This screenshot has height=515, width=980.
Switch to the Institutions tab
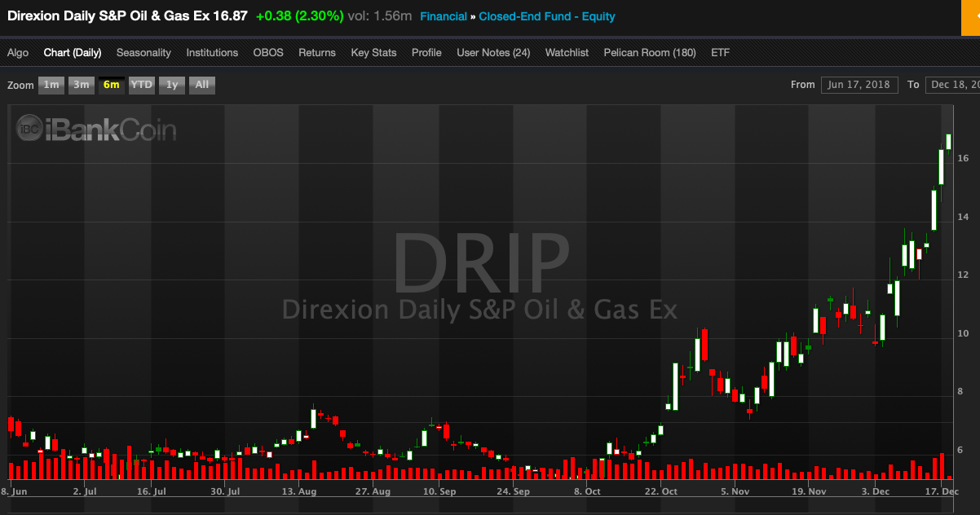pyautogui.click(x=212, y=52)
